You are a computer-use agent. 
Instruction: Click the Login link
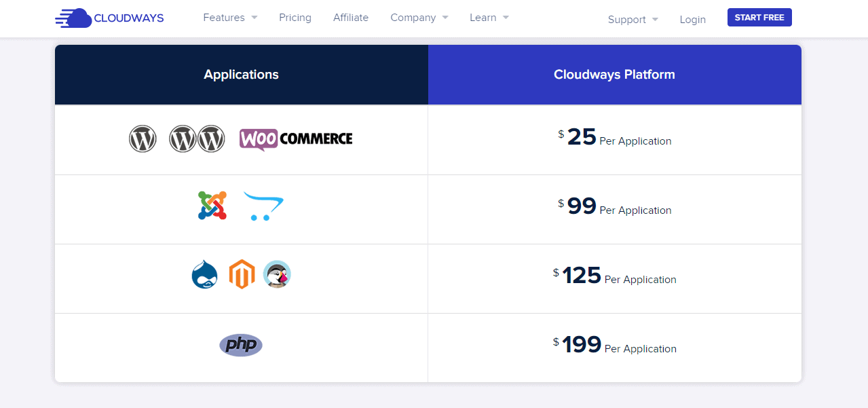coord(692,20)
